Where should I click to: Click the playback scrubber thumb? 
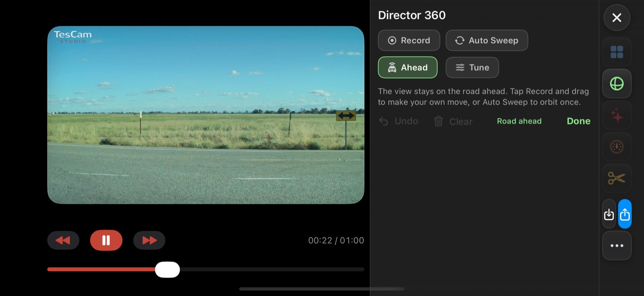tap(167, 269)
